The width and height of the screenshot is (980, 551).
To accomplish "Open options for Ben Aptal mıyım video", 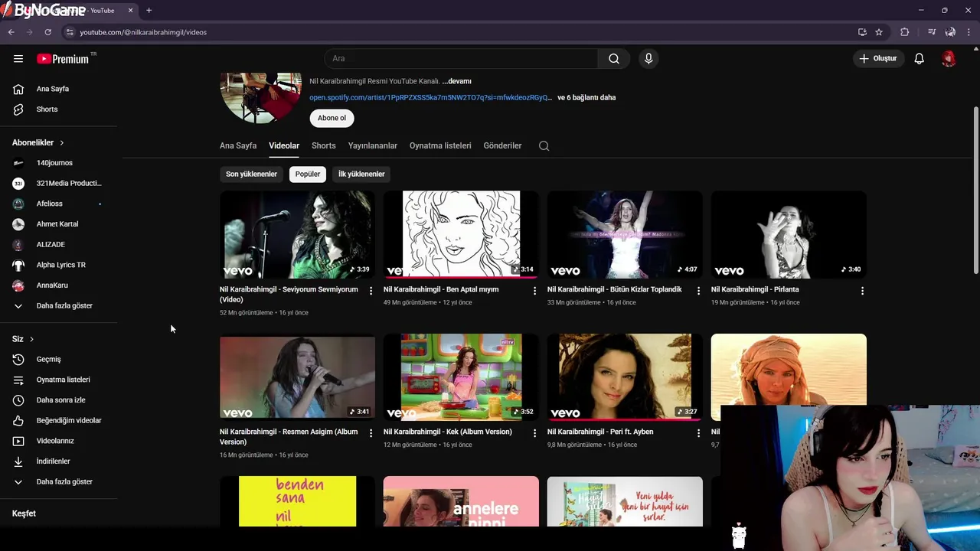I will tap(534, 291).
